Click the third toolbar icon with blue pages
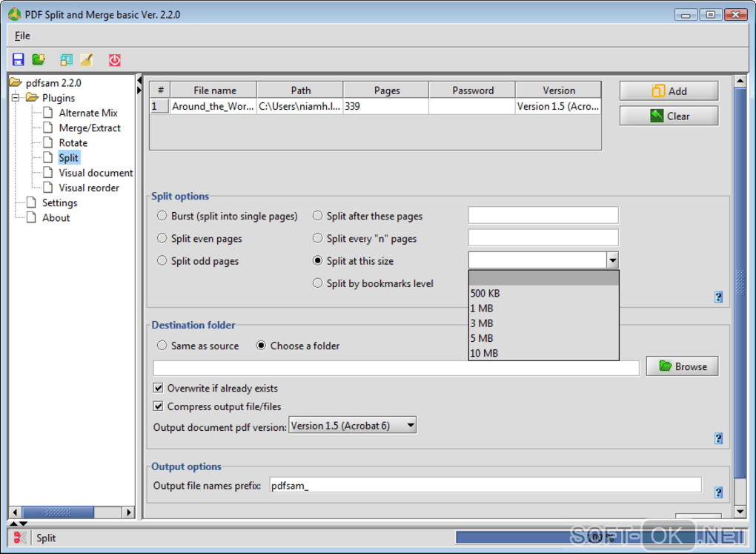 click(x=66, y=60)
